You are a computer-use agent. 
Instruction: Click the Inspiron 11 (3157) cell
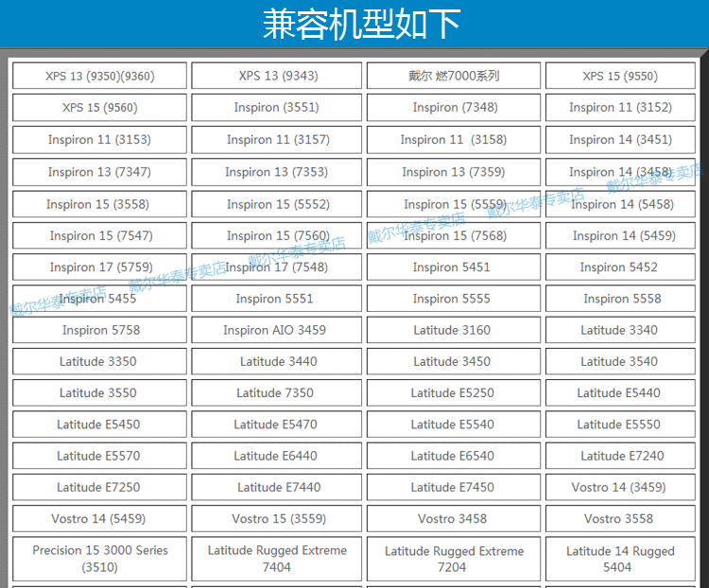(x=277, y=140)
